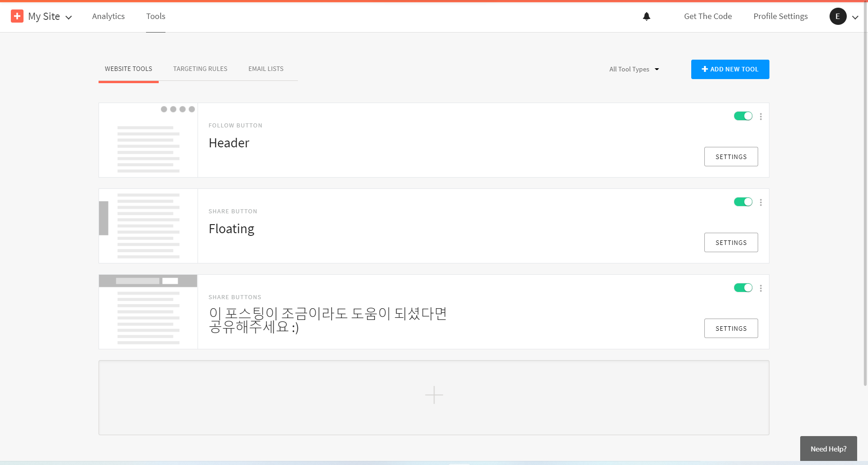Open the notifications bell

tap(646, 16)
